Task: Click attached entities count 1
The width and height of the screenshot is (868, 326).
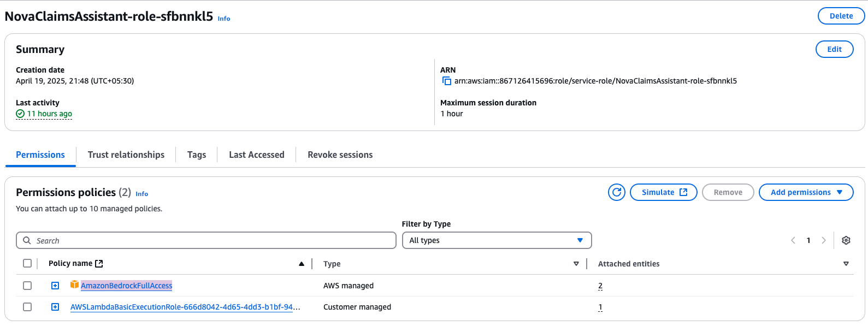Action: pyautogui.click(x=600, y=307)
